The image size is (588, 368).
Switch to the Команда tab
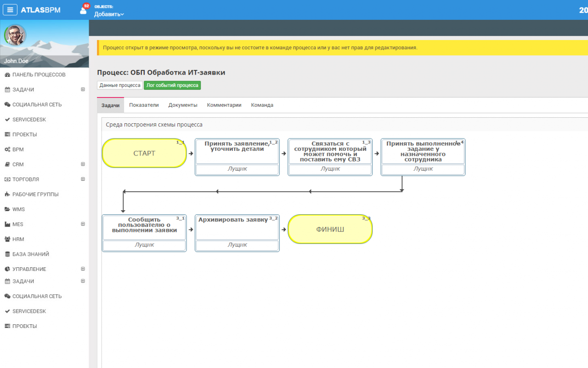click(x=262, y=105)
